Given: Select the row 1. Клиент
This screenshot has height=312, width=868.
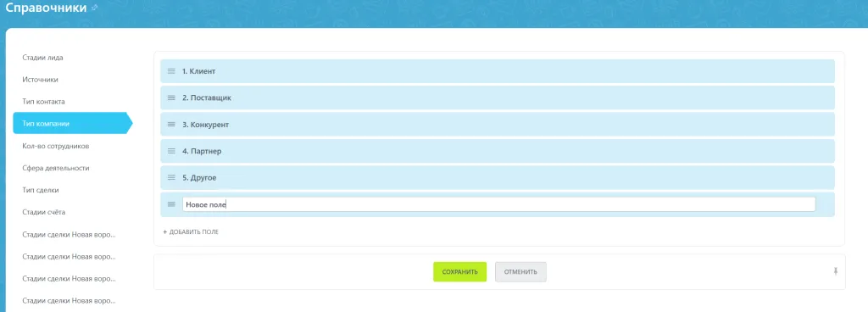Looking at the screenshot, I should coord(498,71).
